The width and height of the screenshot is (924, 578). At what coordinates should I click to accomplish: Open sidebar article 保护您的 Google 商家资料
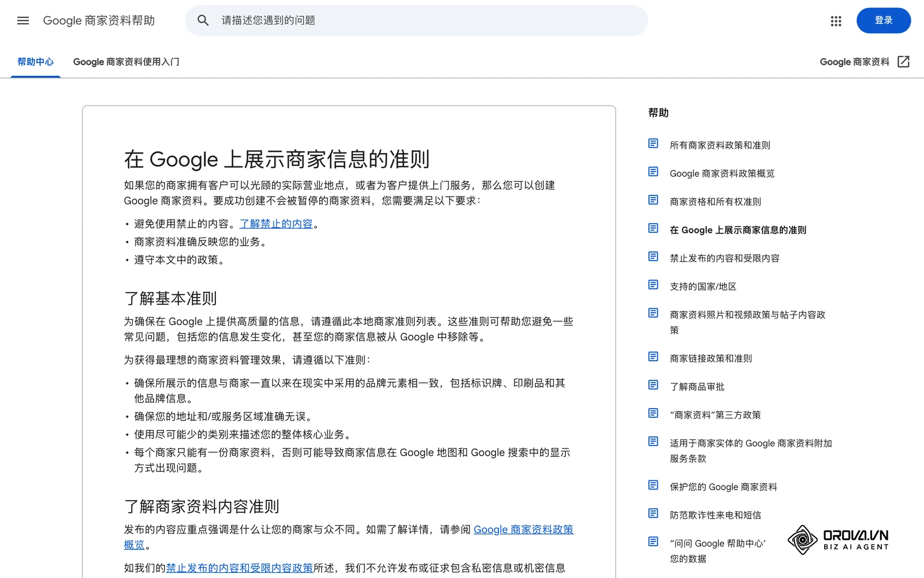pyautogui.click(x=723, y=487)
